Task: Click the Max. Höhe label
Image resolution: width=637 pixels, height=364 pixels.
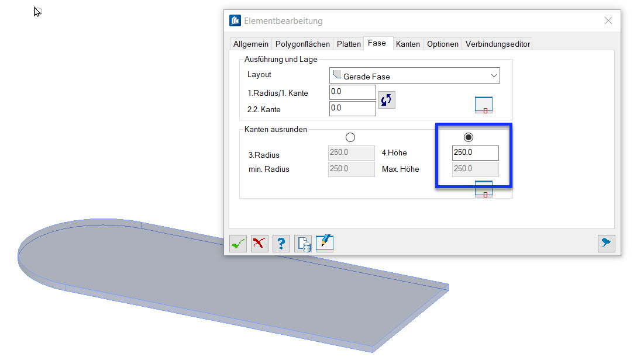Action: point(400,169)
